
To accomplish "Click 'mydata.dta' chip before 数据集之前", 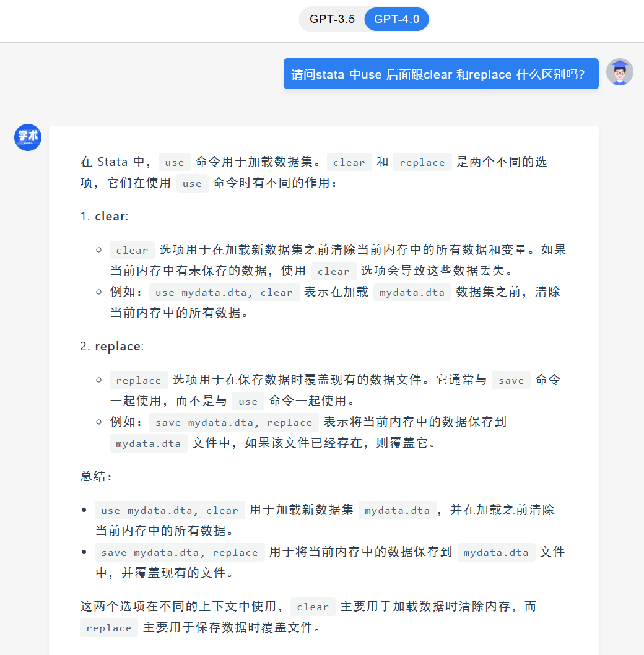I will pyautogui.click(x=412, y=292).
